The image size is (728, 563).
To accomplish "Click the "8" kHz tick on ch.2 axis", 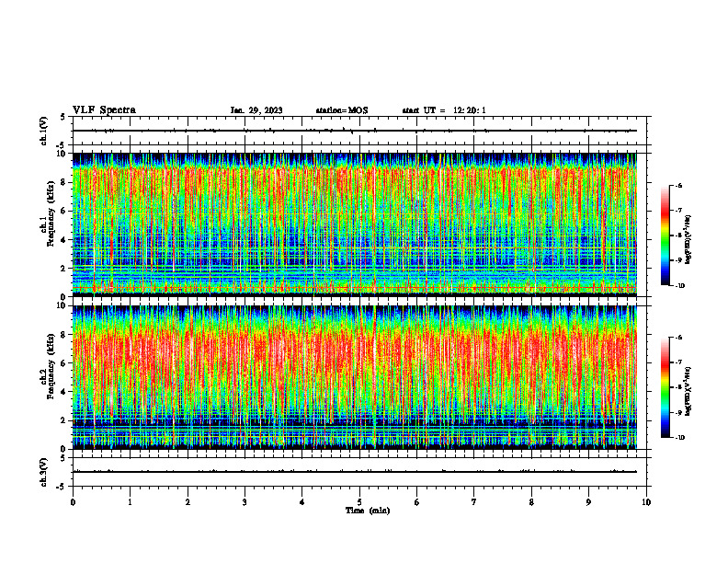I will click(64, 335).
